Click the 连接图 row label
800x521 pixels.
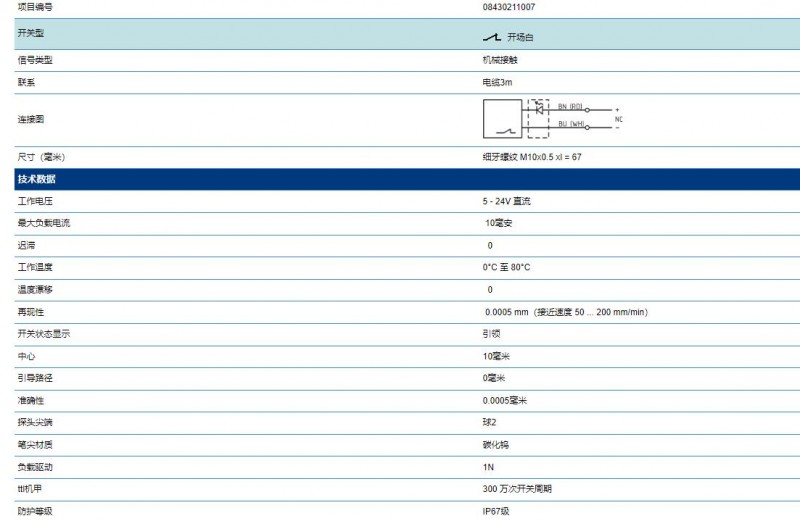point(31,119)
